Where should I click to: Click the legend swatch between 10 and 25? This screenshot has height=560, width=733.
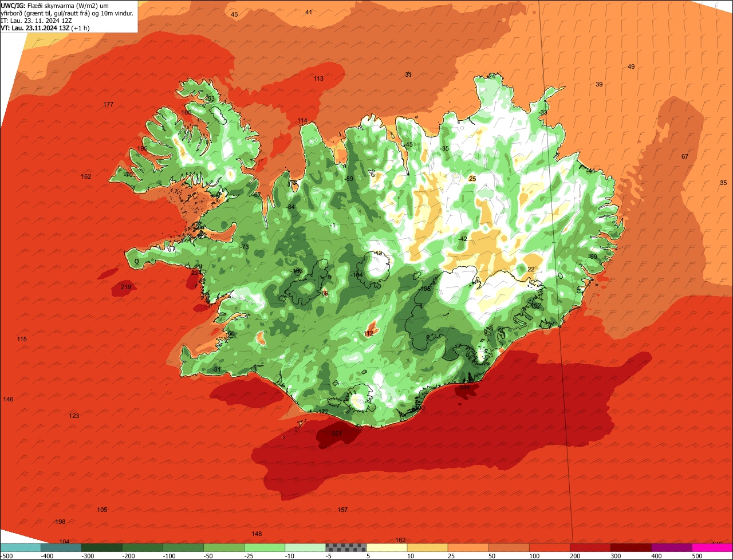(427, 547)
